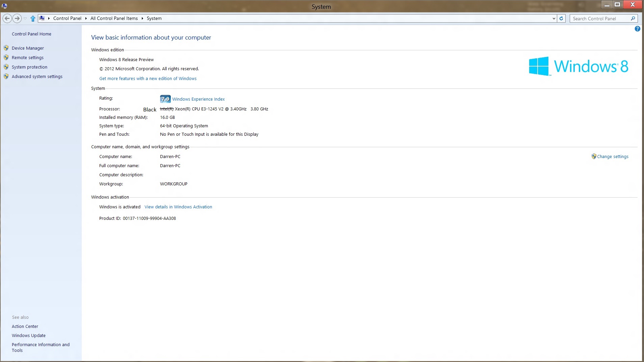Click the 7.9 rating score badge
This screenshot has width=644, height=362.
pos(165,99)
